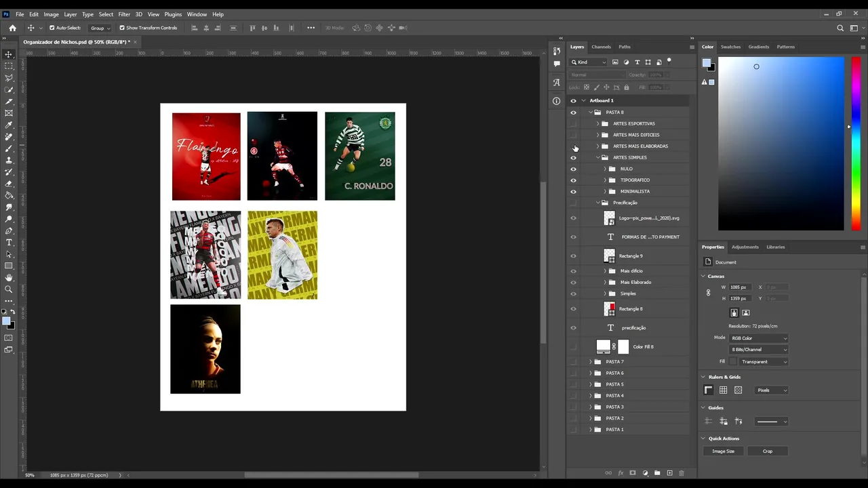Switch to the Adjustments tab

tap(745, 247)
